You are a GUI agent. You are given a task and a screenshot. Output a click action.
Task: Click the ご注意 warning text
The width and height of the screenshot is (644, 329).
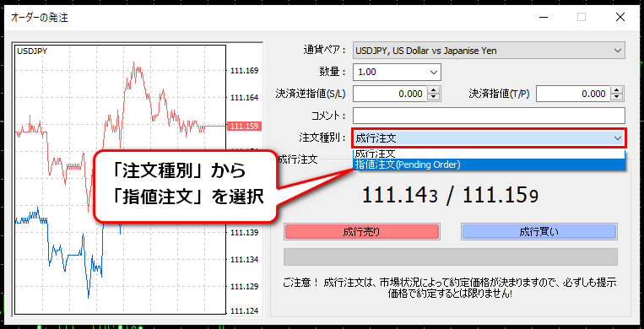[x=450, y=289]
